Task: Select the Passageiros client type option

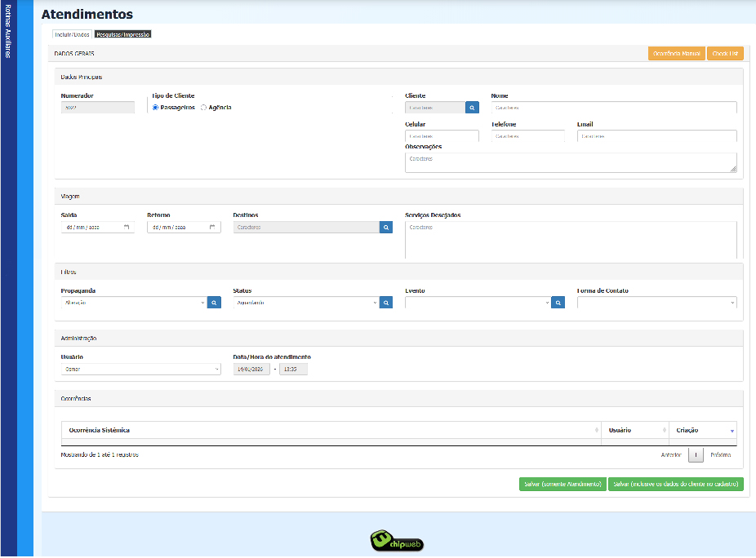Action: coord(156,108)
